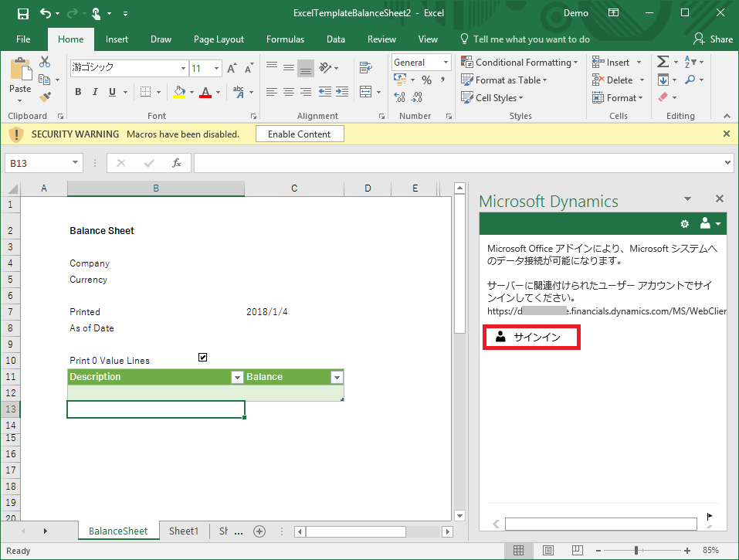This screenshot has width=739, height=560.
Task: Add a new sheet with the plus button
Action: click(x=259, y=531)
